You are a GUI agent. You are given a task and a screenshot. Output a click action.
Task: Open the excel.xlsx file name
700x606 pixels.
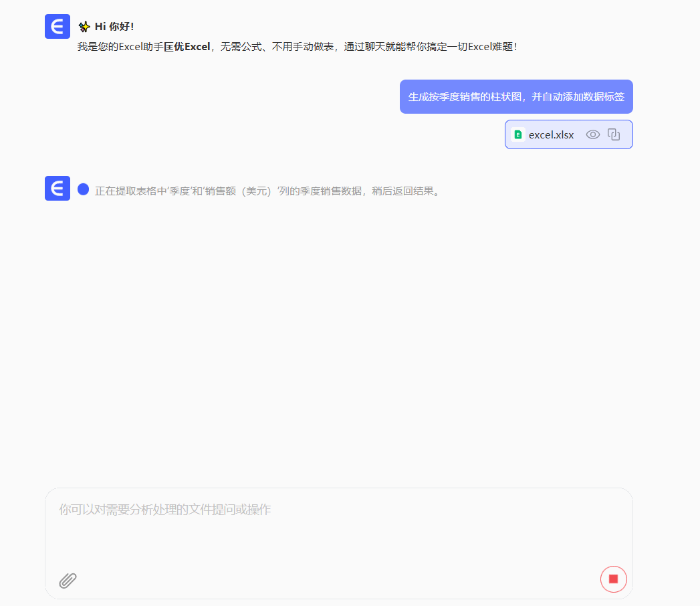click(x=551, y=135)
